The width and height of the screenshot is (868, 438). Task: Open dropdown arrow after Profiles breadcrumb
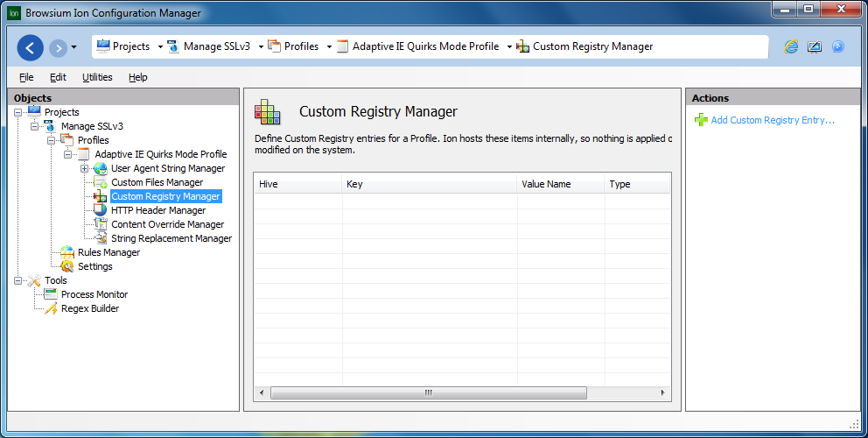(x=329, y=47)
